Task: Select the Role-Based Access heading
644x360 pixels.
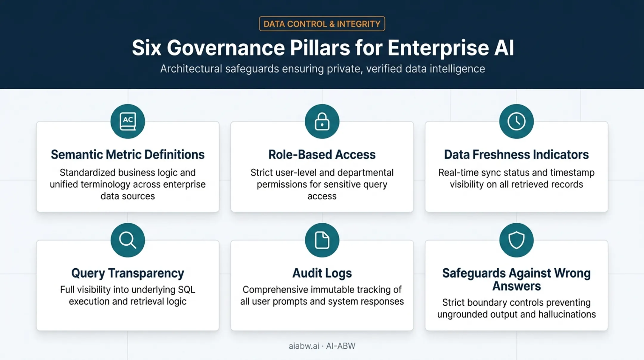Action: (x=322, y=155)
